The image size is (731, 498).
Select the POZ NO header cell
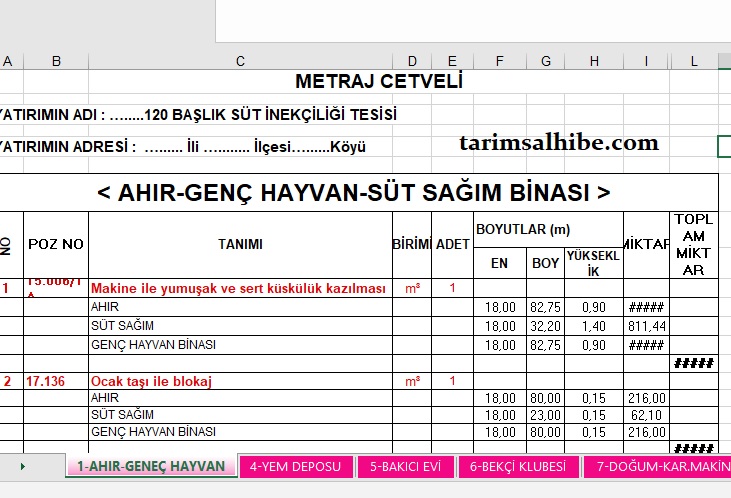[x=56, y=244]
